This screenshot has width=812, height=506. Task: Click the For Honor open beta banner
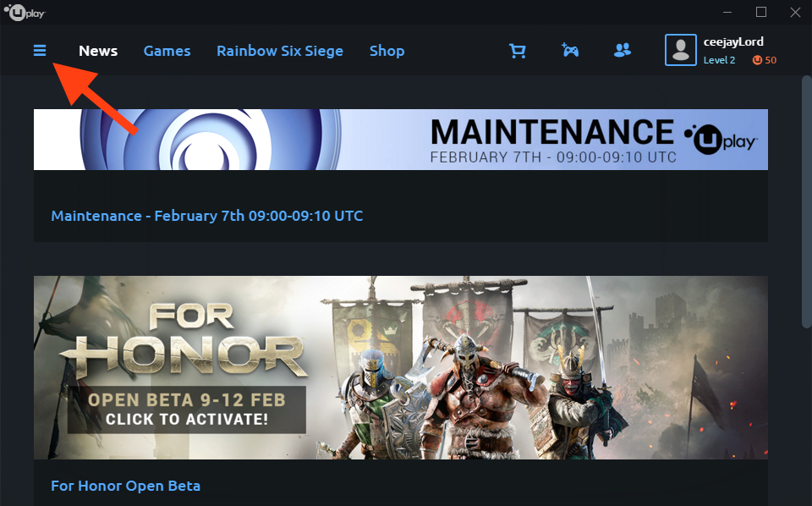(401, 367)
